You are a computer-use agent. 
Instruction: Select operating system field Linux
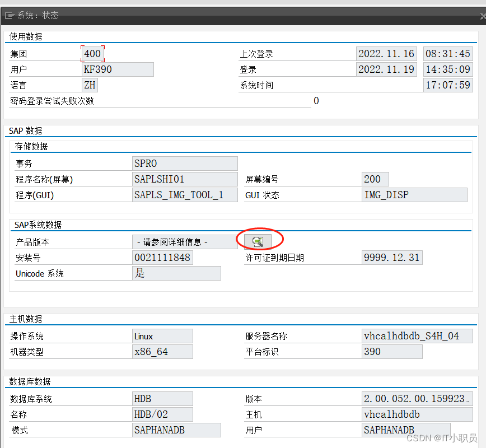click(162, 336)
